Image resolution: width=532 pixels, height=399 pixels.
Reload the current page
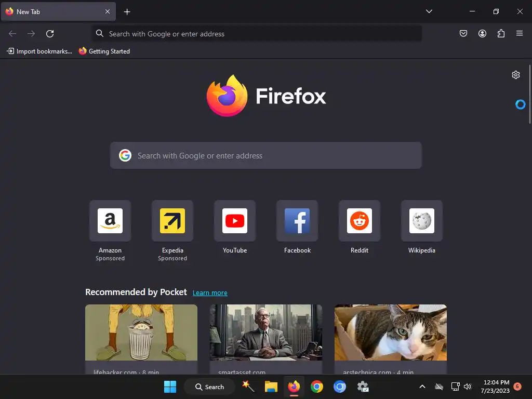point(50,34)
